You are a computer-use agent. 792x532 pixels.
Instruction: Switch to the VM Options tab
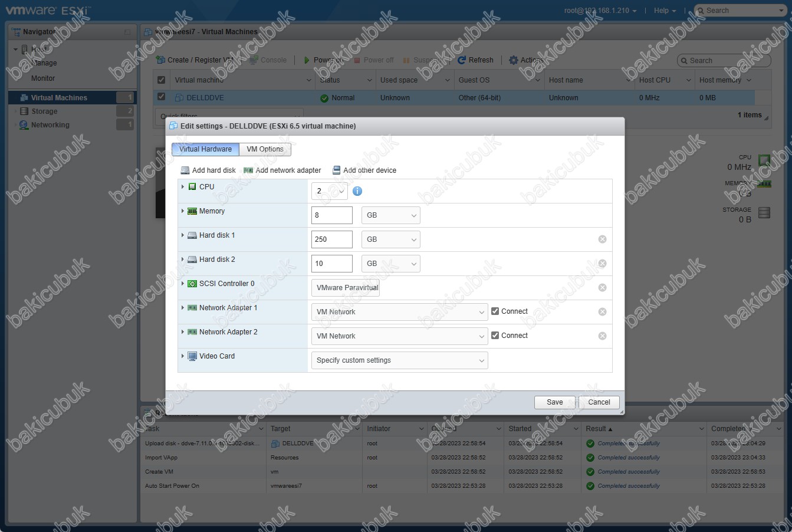click(265, 149)
